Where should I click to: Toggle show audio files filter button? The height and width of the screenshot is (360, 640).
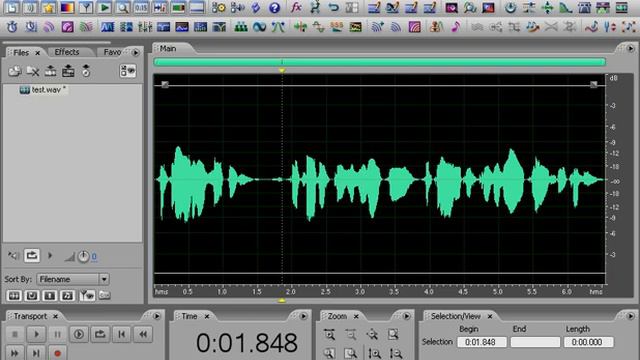point(14,295)
